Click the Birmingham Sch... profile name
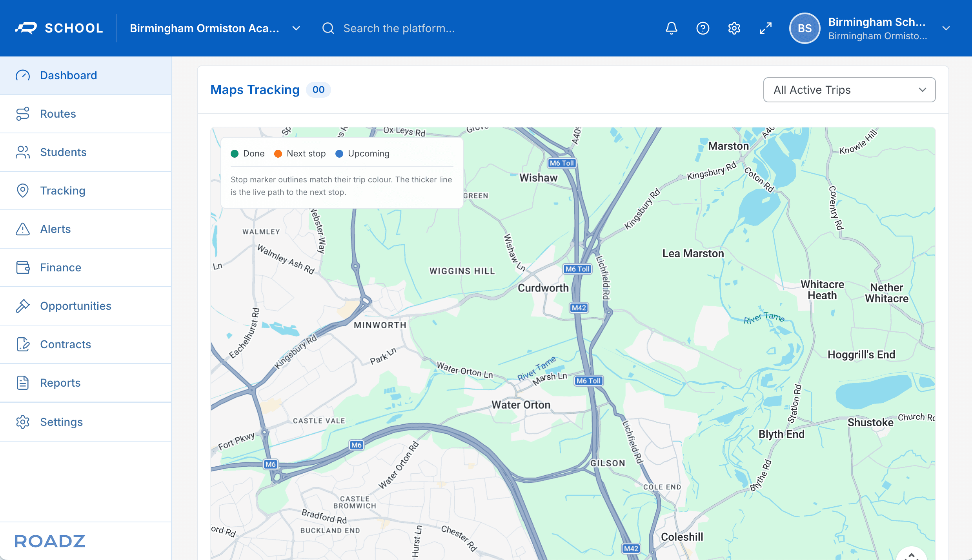 (877, 22)
